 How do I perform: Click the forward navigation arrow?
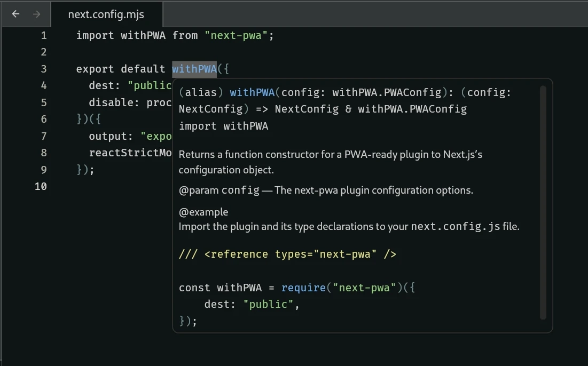[36, 14]
